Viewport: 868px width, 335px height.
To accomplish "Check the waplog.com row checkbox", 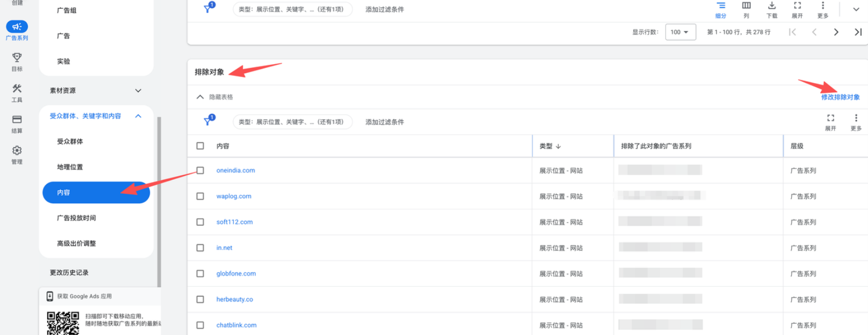I will pyautogui.click(x=200, y=196).
